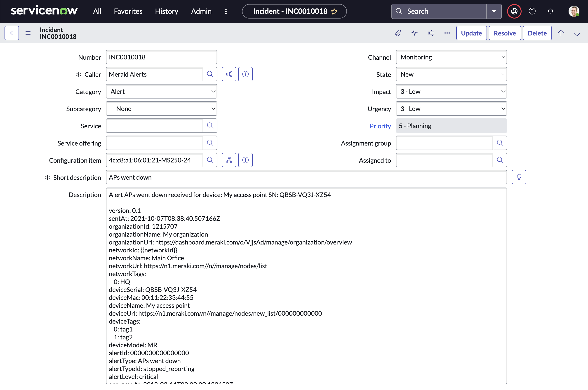588x390 pixels.
Task: Open the form context menu
Action: (28, 33)
